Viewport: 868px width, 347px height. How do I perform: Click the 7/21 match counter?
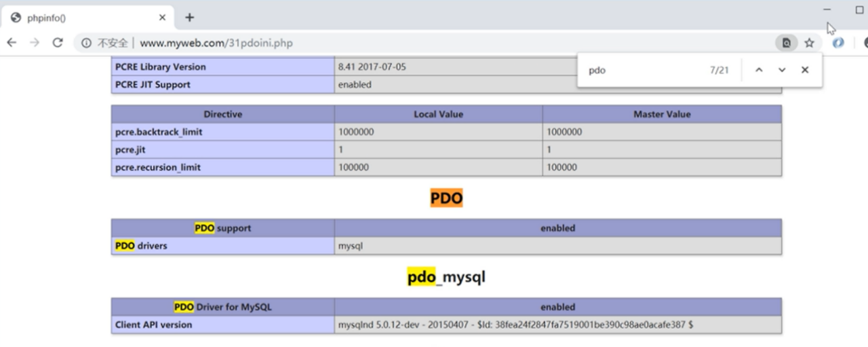tap(719, 70)
